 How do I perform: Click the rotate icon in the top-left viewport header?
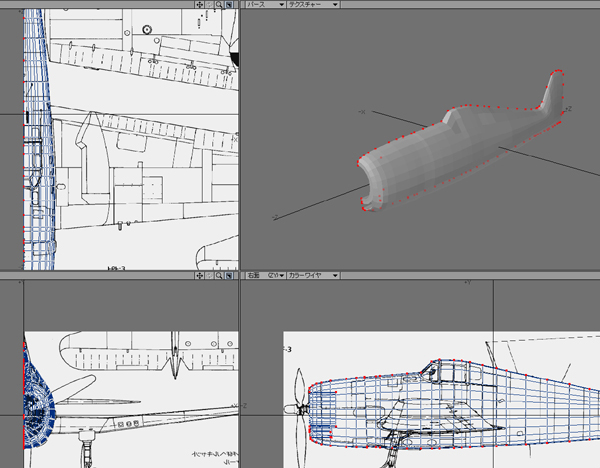pyautogui.click(x=210, y=5)
